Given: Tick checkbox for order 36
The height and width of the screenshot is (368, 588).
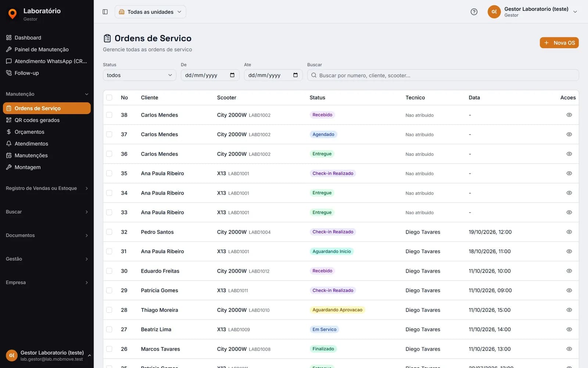Looking at the screenshot, I should pos(109,154).
